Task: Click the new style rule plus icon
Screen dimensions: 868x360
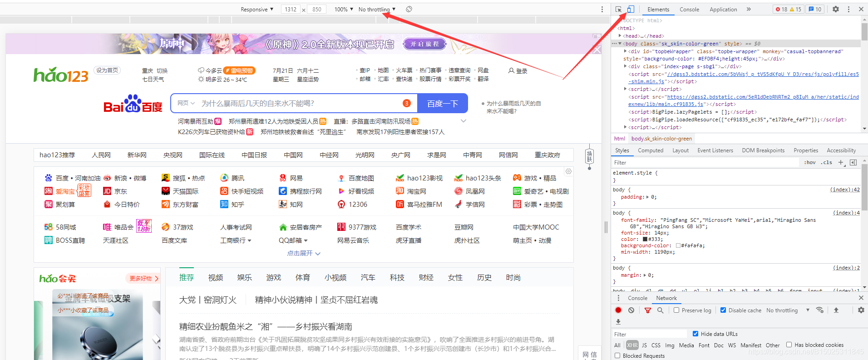Action: (841, 162)
